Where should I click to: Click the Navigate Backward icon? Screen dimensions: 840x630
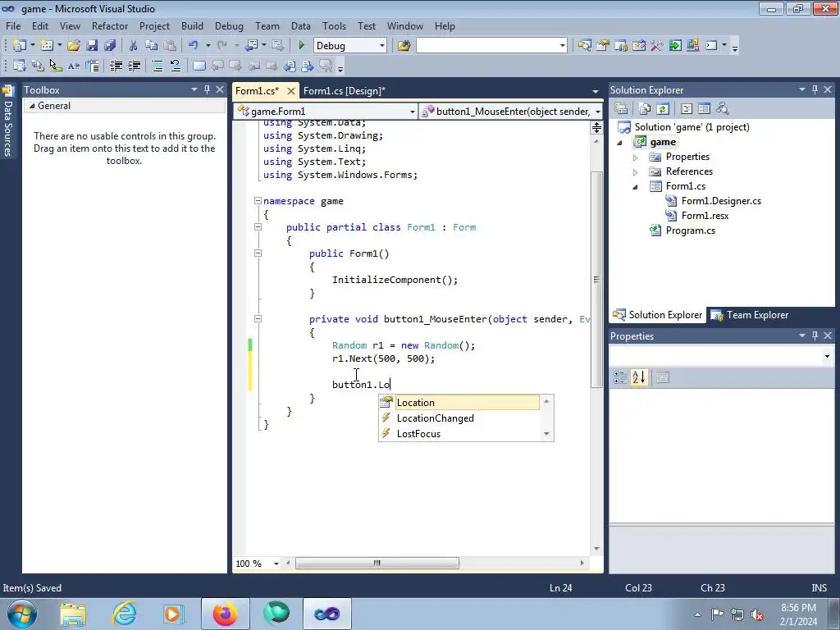251,46
